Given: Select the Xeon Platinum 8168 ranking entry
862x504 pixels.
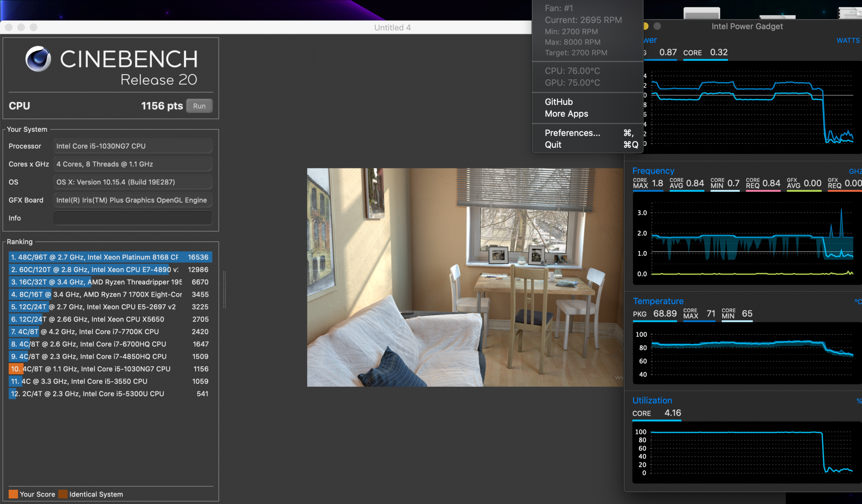Looking at the screenshot, I should tap(110, 257).
